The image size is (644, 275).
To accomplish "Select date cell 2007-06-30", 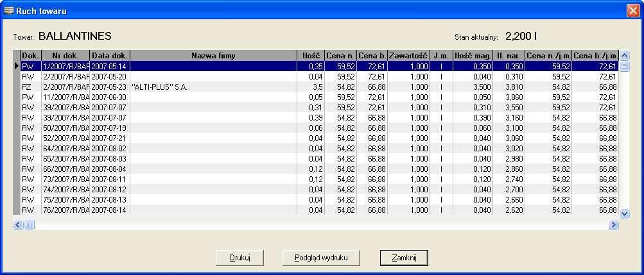I will coord(110,97).
